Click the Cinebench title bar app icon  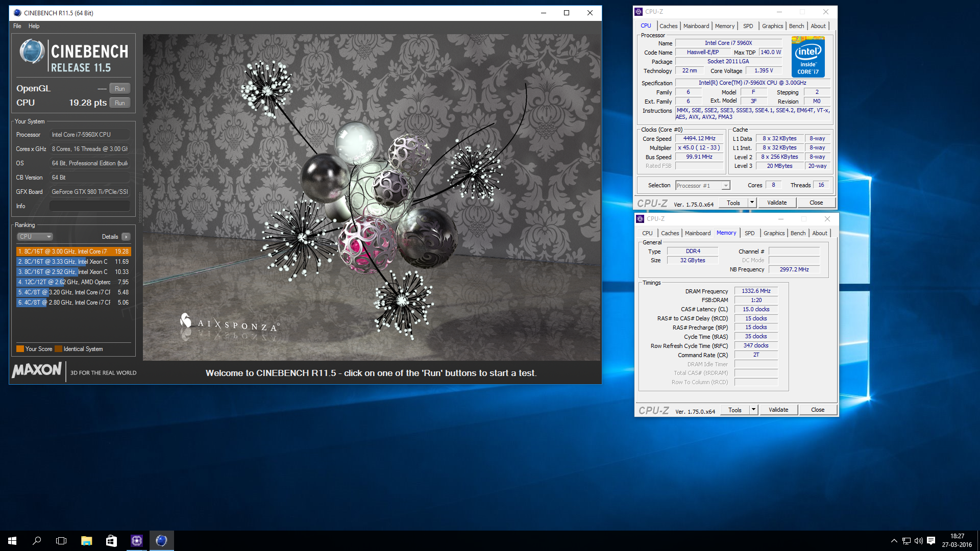point(17,13)
